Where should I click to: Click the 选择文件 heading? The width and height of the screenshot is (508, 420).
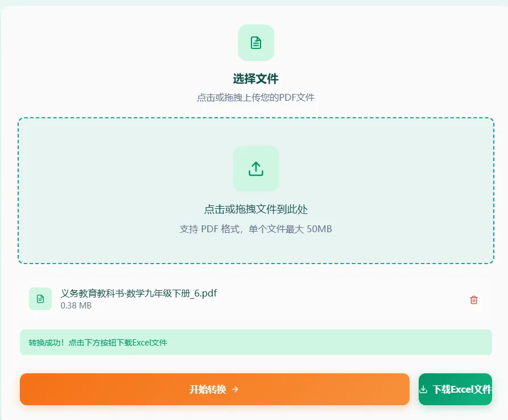(256, 79)
